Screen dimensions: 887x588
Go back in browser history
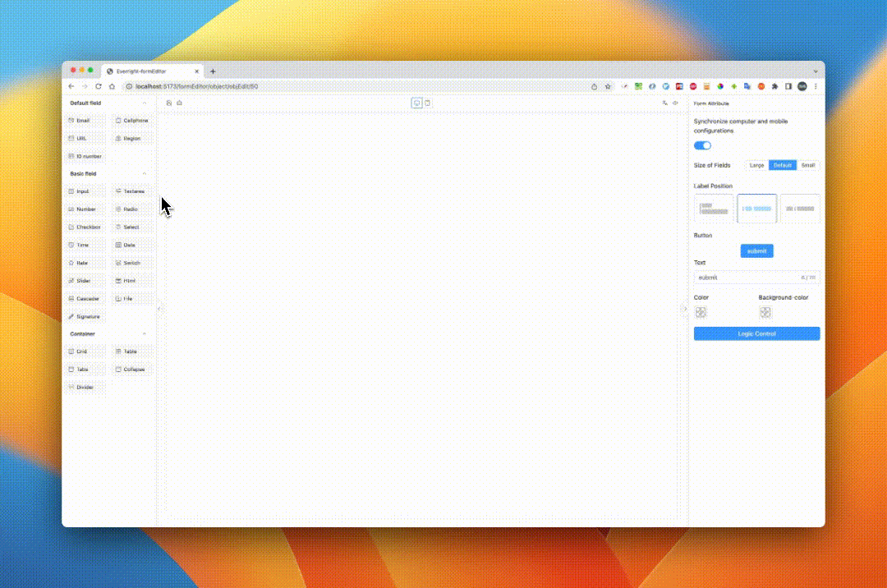71,86
